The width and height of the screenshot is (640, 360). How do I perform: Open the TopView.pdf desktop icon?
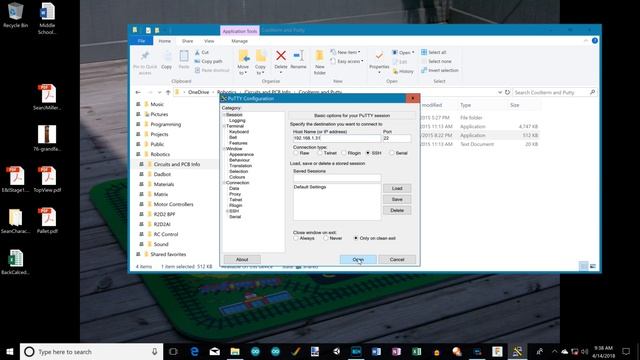(47, 179)
